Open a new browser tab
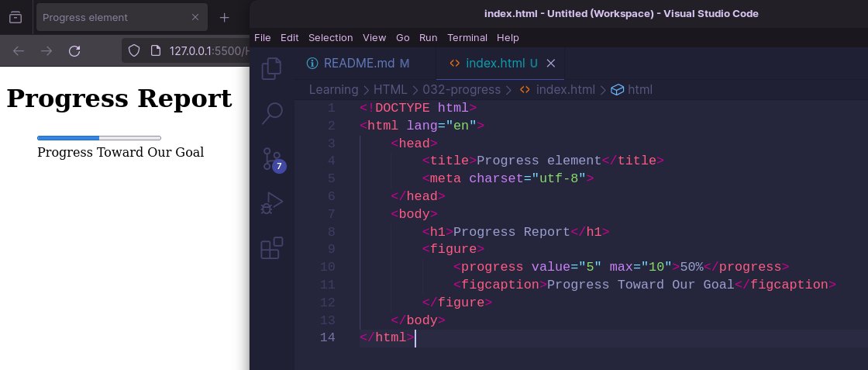Viewport: 868px width, 370px height. pyautogui.click(x=224, y=18)
